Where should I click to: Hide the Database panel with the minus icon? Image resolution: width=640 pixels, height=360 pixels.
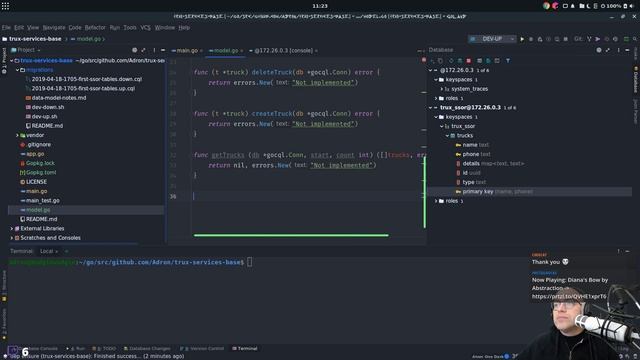point(627,50)
